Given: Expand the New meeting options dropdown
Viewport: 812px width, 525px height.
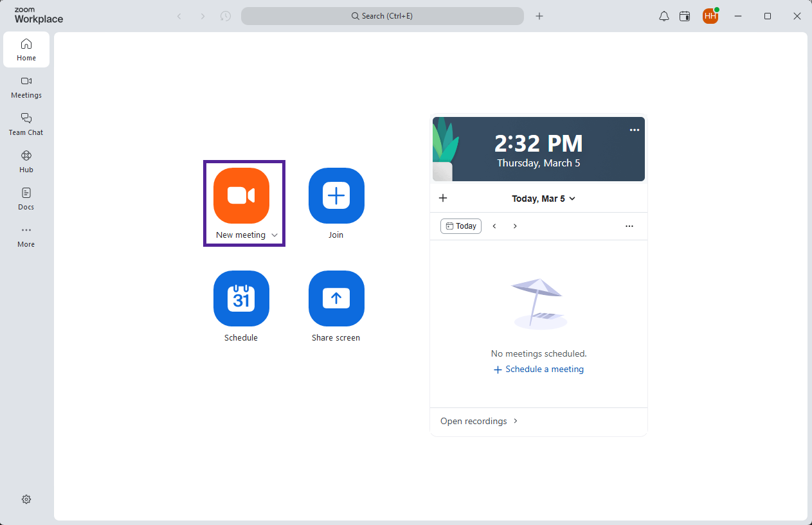Looking at the screenshot, I should point(275,235).
